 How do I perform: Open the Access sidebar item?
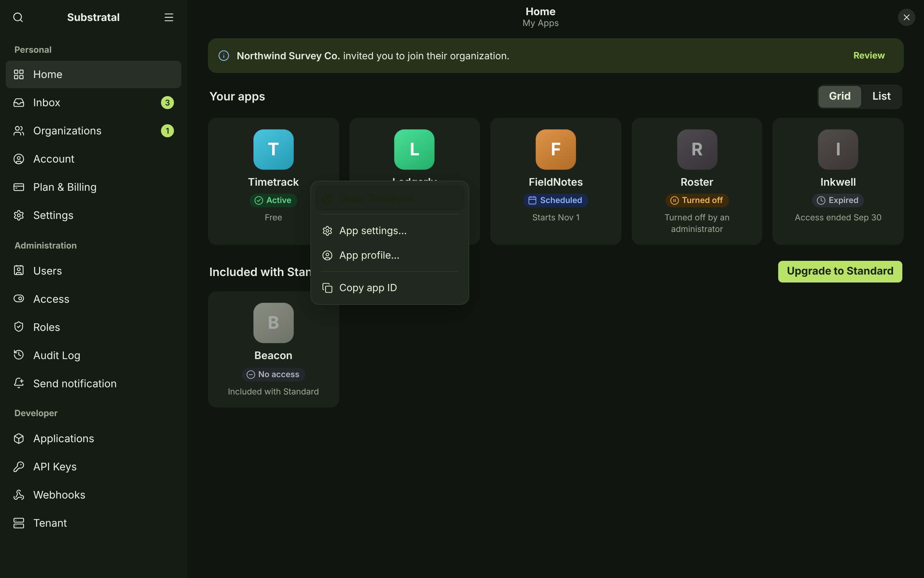[x=93, y=299]
